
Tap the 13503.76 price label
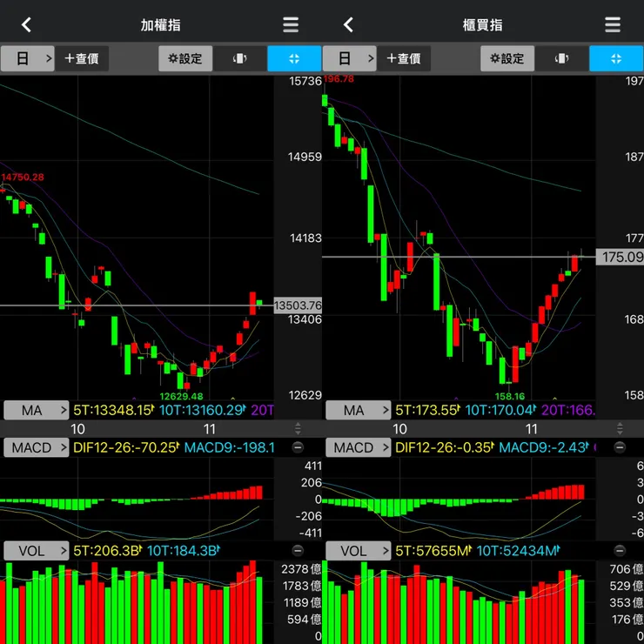tap(298, 305)
